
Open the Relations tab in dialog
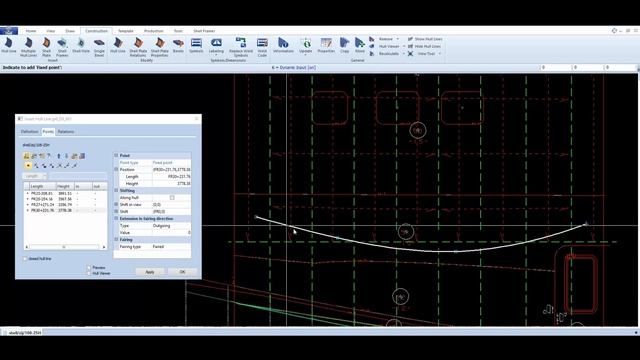tap(66, 132)
